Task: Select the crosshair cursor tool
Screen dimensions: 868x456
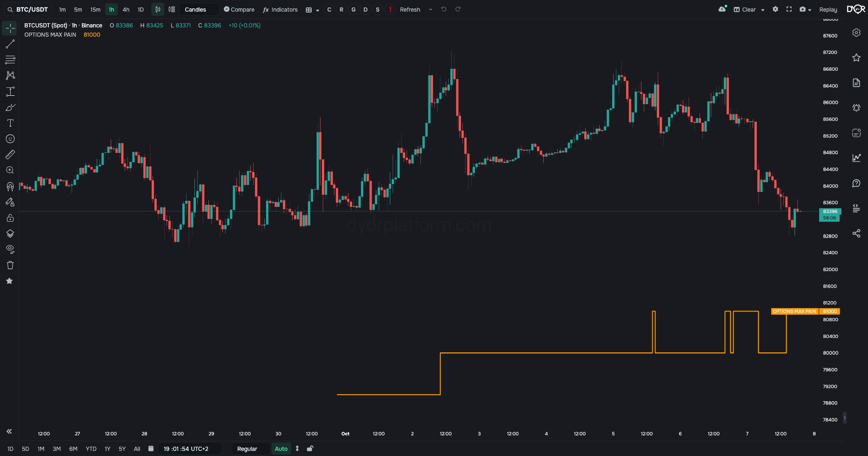Action: click(10, 28)
